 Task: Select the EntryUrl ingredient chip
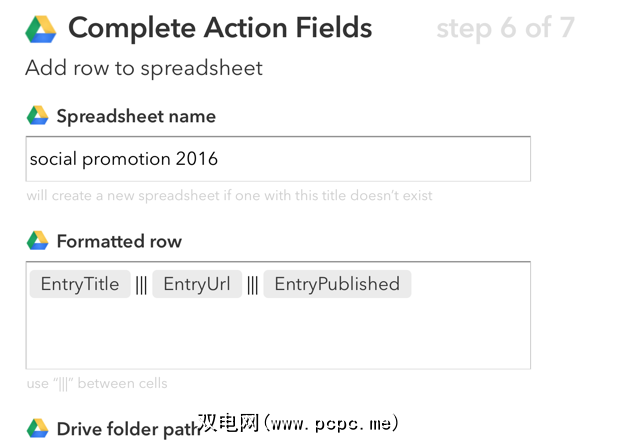click(197, 284)
